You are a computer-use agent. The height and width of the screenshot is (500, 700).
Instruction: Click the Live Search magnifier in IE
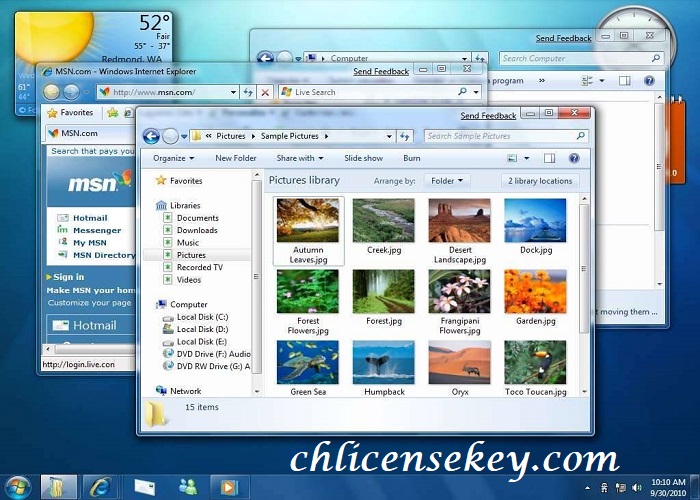(x=462, y=92)
